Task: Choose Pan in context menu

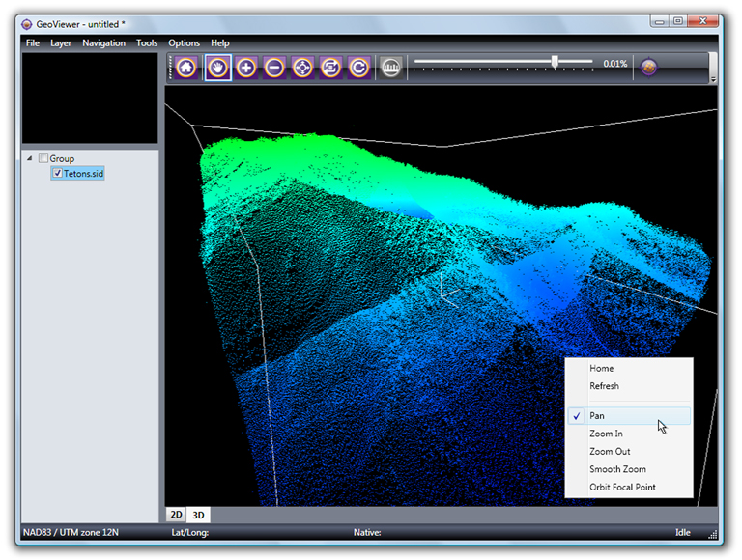Action: pyautogui.click(x=629, y=416)
